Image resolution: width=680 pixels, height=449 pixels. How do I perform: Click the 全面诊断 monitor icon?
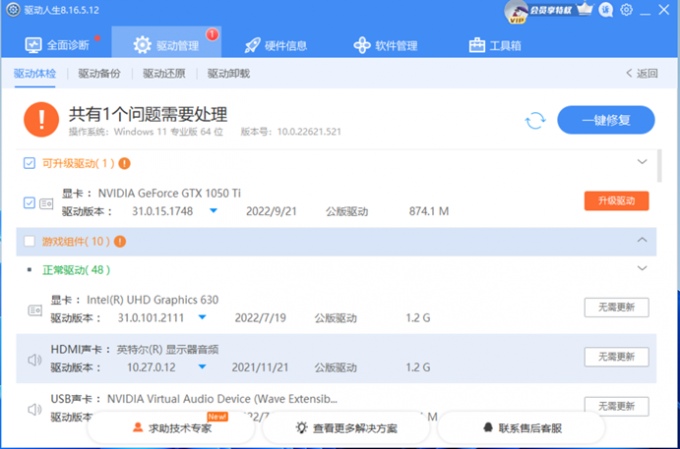point(33,45)
